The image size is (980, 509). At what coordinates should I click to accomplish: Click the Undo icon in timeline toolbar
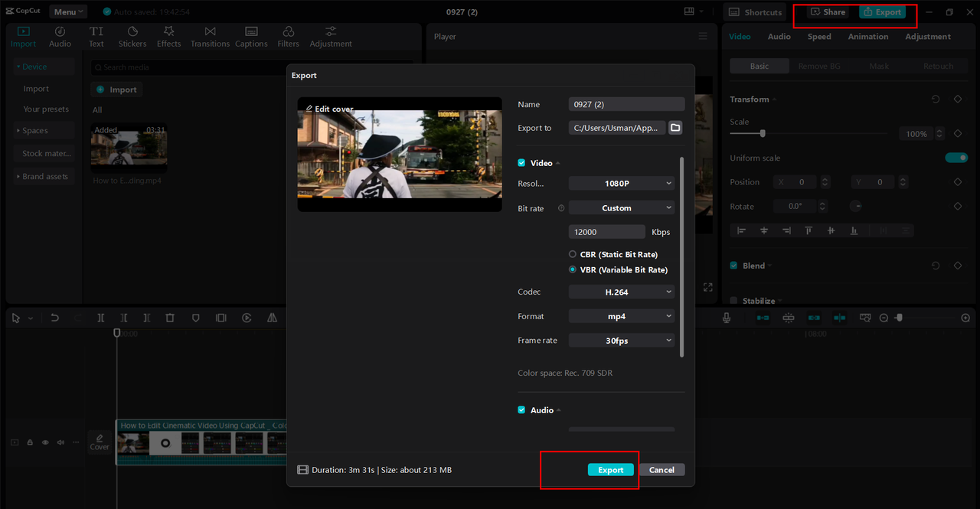point(55,318)
